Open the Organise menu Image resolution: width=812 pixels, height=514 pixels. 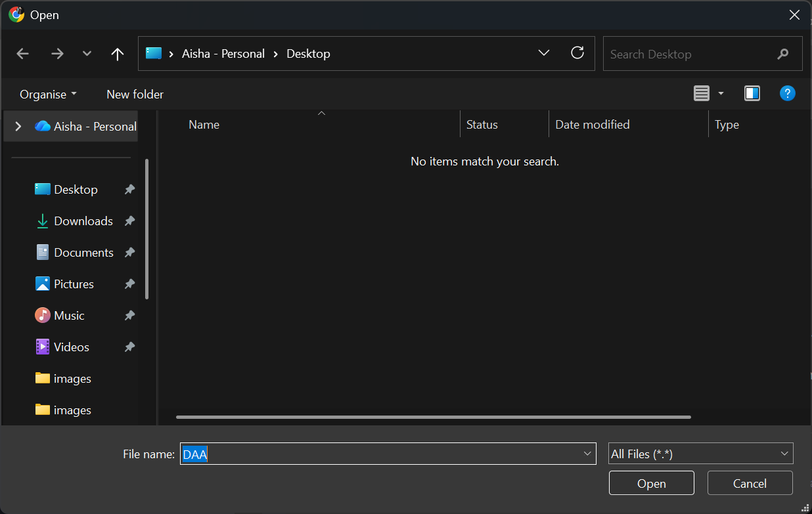pos(48,95)
